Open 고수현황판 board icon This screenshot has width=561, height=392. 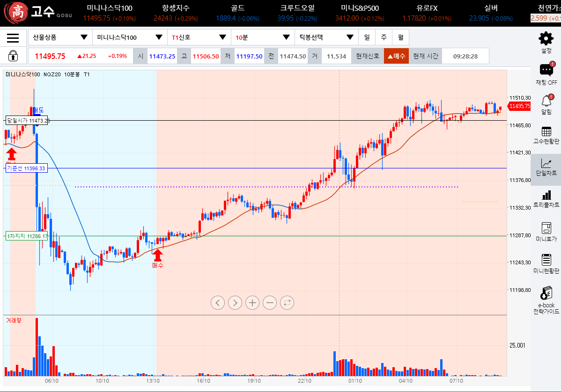coord(546,136)
